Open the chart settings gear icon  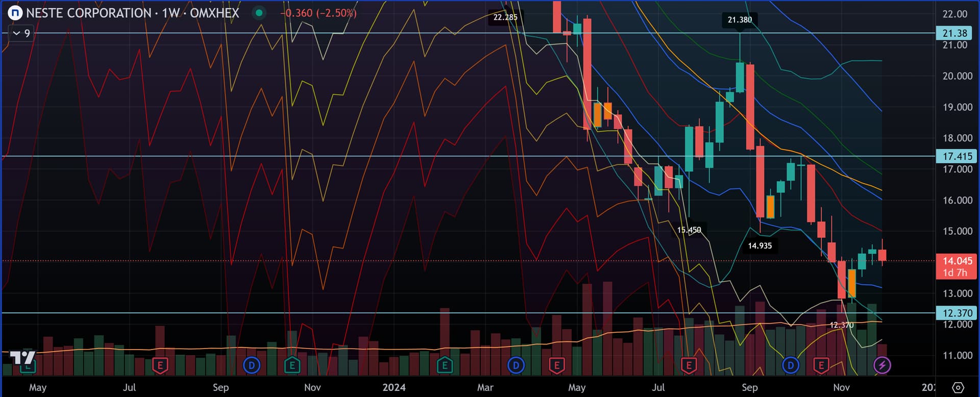click(x=958, y=387)
